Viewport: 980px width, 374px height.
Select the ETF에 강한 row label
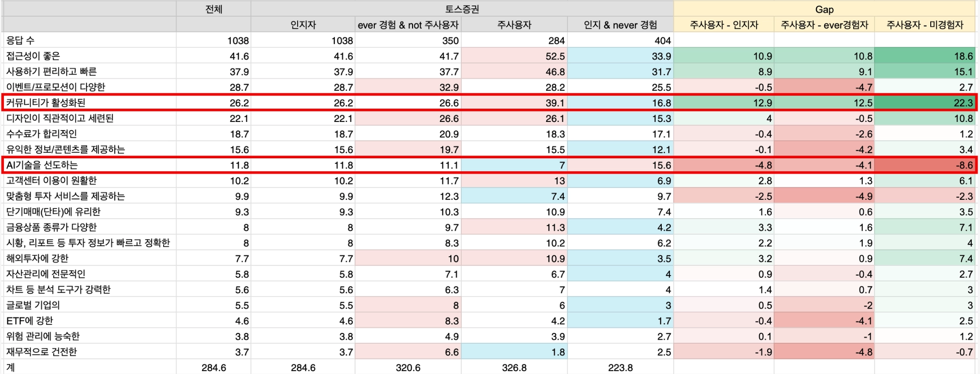point(30,320)
